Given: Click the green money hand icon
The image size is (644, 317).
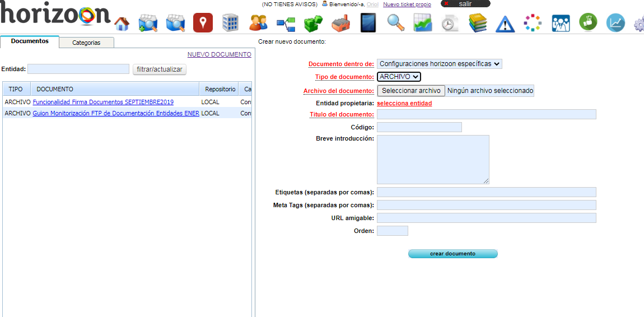Looking at the screenshot, I should (588, 22).
